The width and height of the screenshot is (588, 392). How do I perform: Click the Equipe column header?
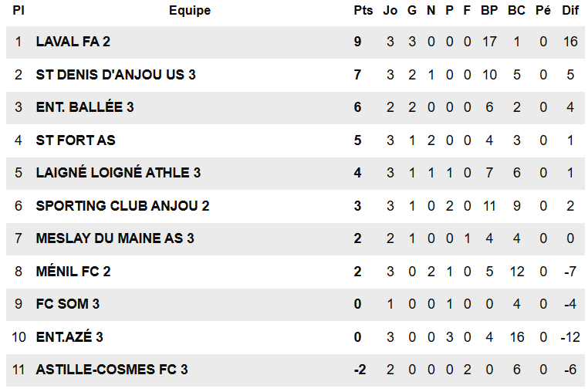pos(190,11)
